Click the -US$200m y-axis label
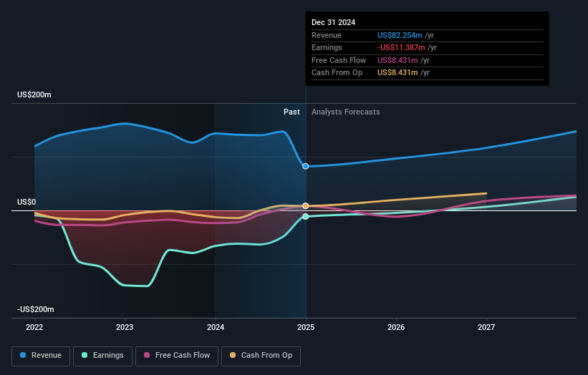Image resolution: width=588 pixels, height=375 pixels. pos(36,309)
